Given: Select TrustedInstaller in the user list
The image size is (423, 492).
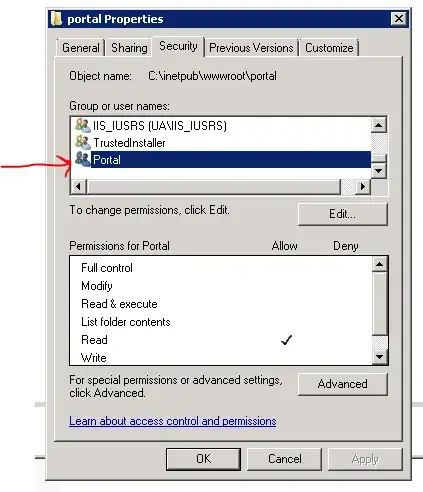Looking at the screenshot, I should tap(221, 143).
